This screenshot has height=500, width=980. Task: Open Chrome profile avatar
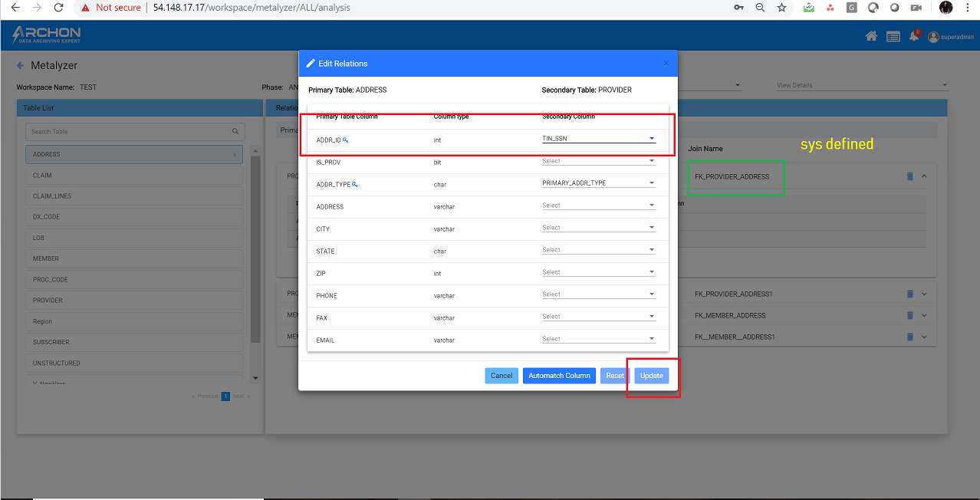[x=945, y=7]
